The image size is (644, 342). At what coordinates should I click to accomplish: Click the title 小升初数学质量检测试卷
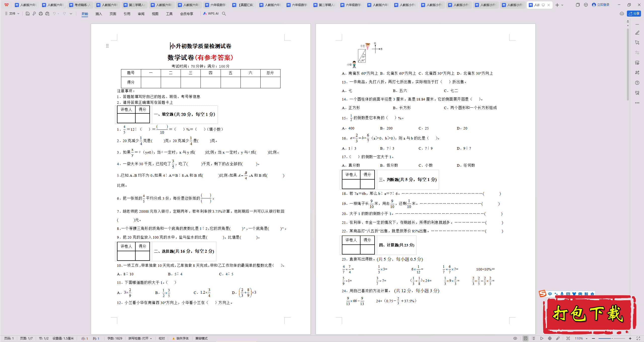[x=201, y=46]
